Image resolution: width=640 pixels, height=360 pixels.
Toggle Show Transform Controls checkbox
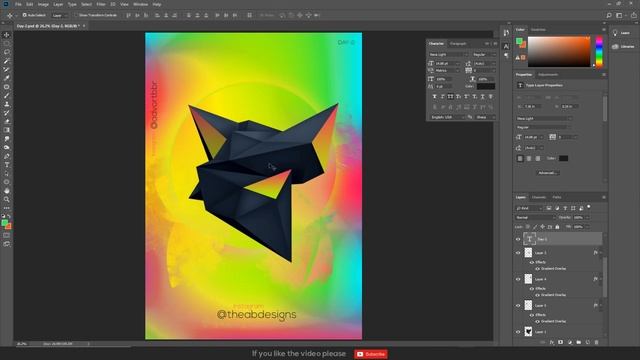76,15
